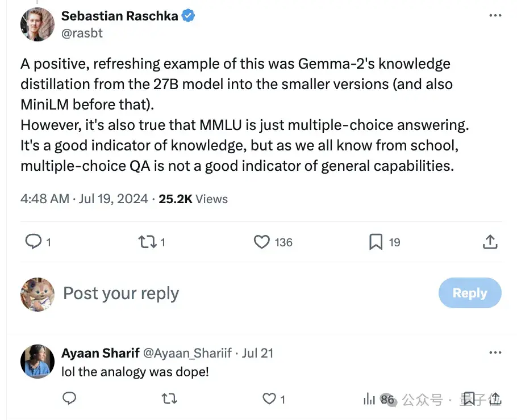Click the reply icon on Sebastian's post

point(34,242)
